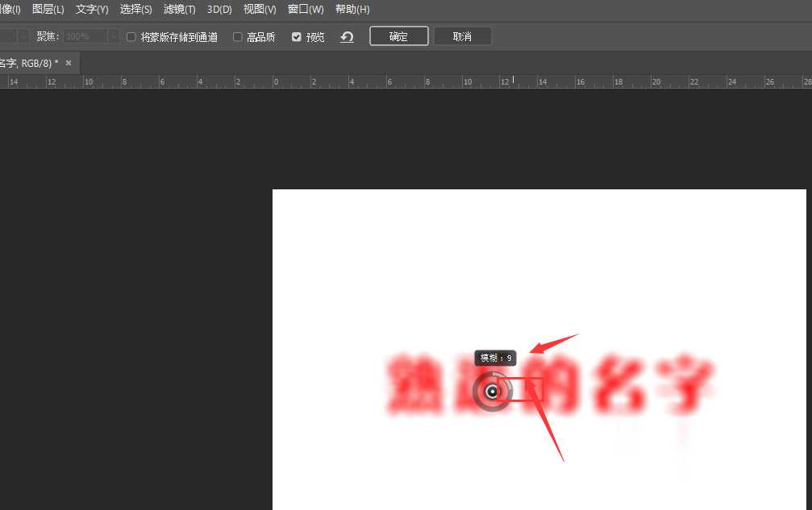
Task: Click the blur pin center on the canvas
Action: click(x=492, y=392)
